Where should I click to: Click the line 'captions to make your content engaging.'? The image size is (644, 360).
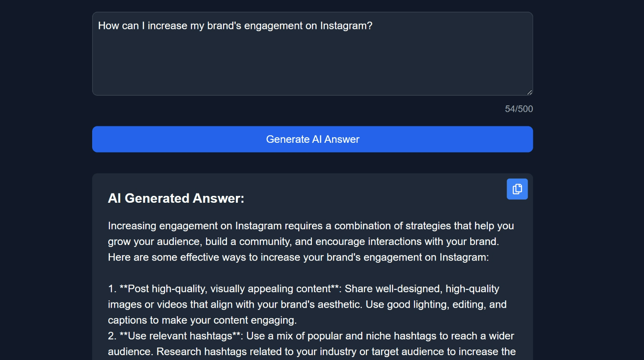pyautogui.click(x=202, y=320)
